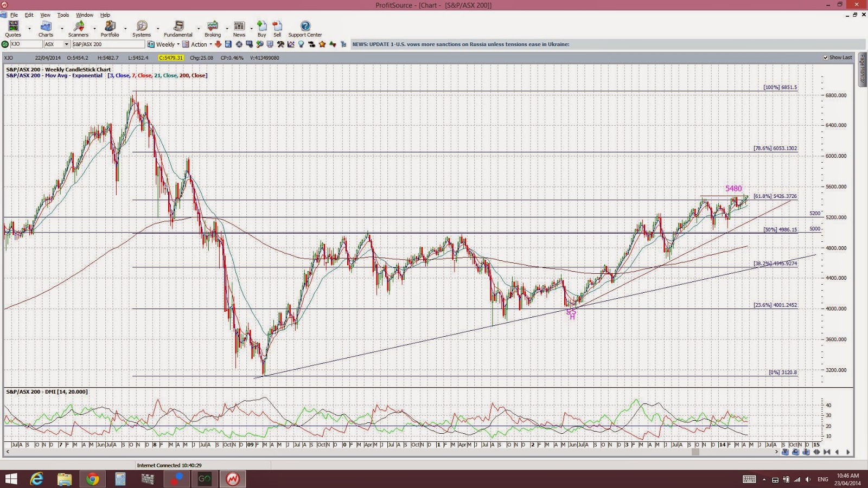Expand the Portfolio dropdown arrow
This screenshot has height=488, width=868.
pos(125,29)
